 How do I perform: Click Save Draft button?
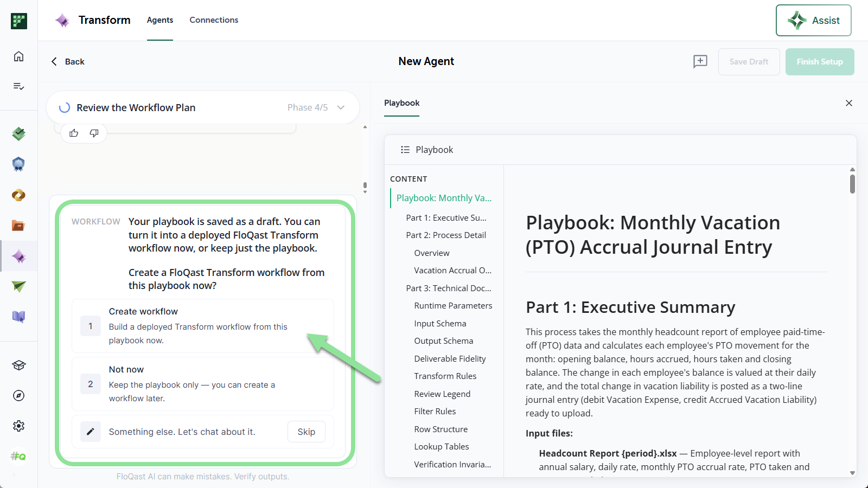coord(749,62)
